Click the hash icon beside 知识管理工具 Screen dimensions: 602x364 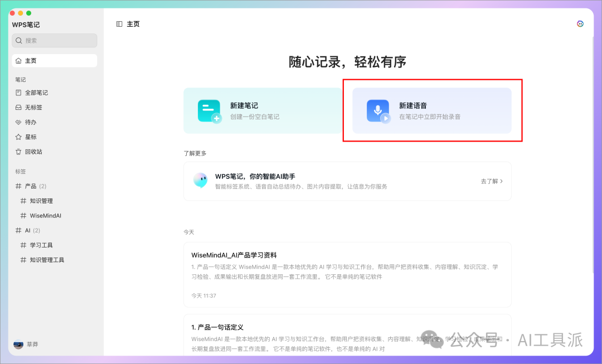point(23,260)
